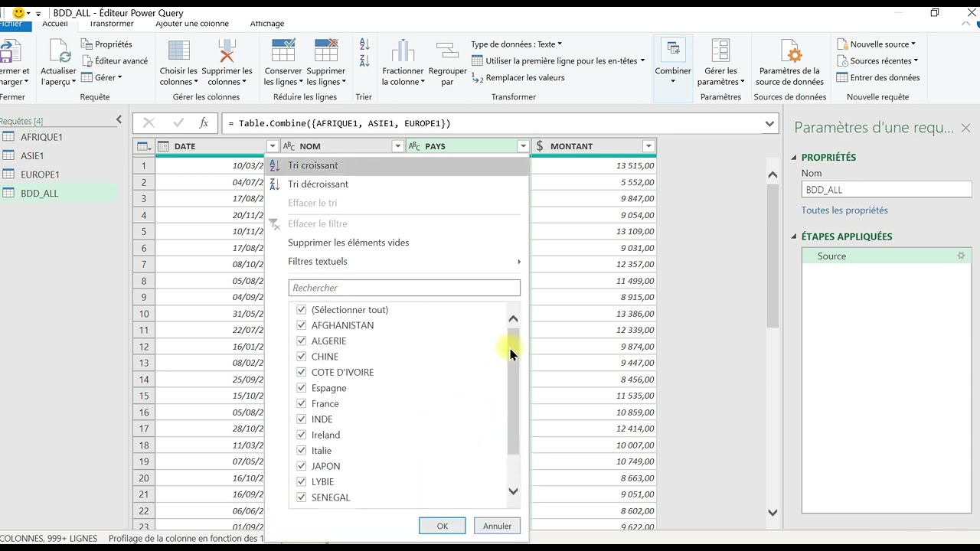
Task: Click the filter list scroll down arrow
Action: (514, 492)
